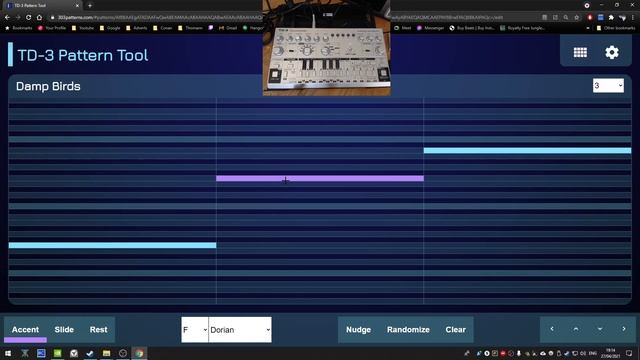This screenshot has width=640, height=360.
Task: Open the step count dropdown showing 3
Action: click(608, 86)
